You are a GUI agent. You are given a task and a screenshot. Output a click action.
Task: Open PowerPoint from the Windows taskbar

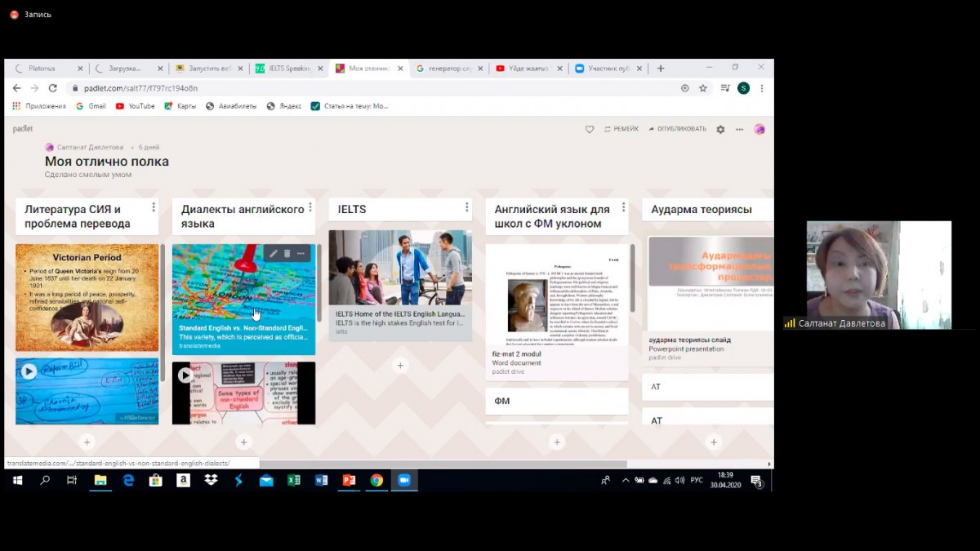(x=349, y=480)
